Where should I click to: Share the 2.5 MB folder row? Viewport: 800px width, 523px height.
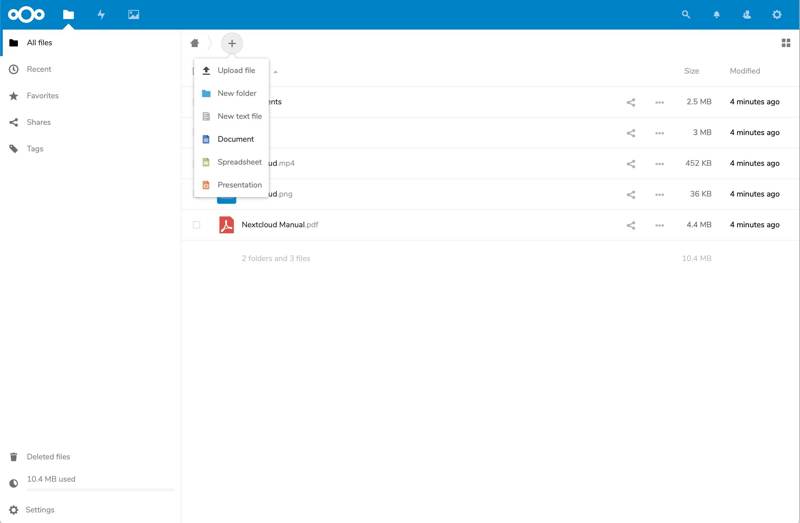(631, 102)
